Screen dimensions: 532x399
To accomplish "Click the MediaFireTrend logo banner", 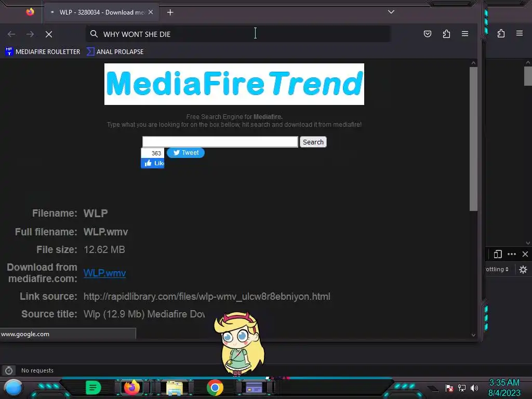I will pyautogui.click(x=234, y=84).
